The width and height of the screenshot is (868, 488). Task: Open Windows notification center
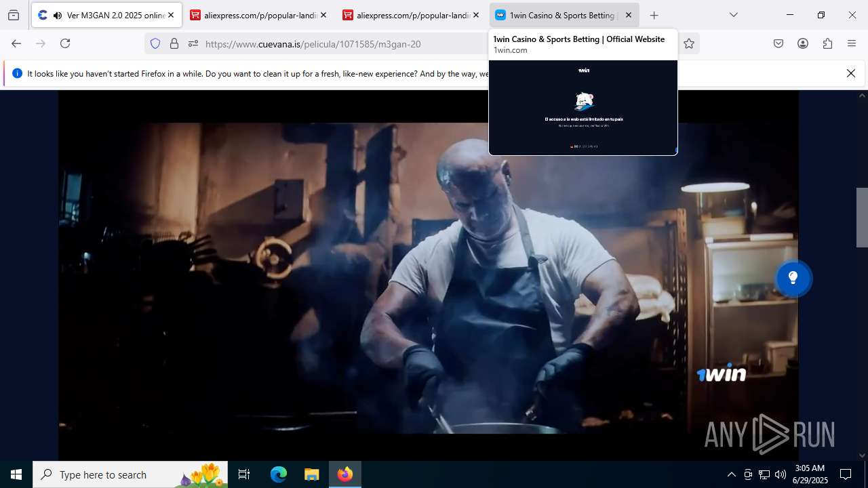pos(846,474)
